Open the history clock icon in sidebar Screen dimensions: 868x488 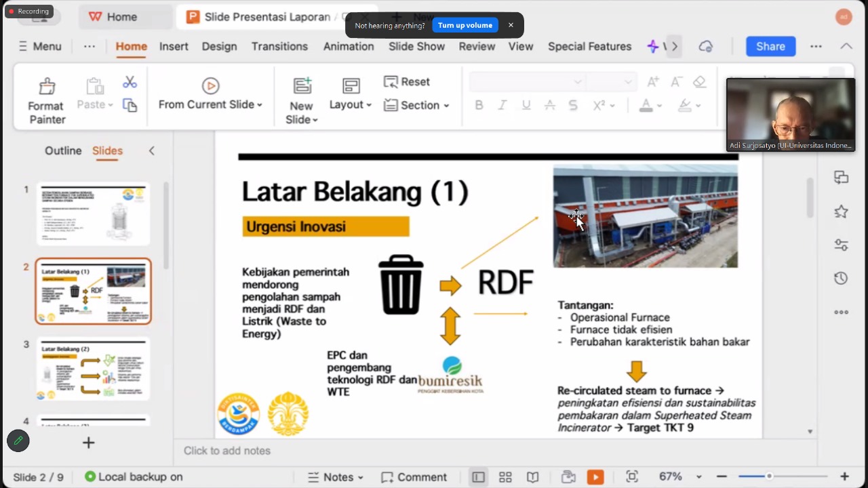841,279
